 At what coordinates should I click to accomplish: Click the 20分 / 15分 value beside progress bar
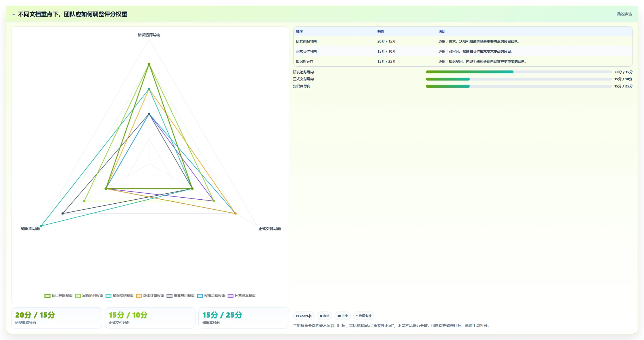[623, 72]
